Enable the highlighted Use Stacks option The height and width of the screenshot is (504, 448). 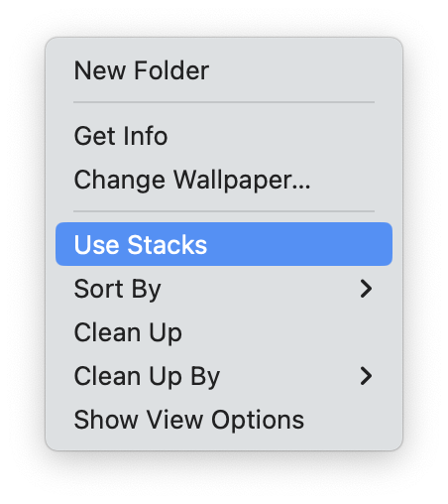(x=224, y=244)
